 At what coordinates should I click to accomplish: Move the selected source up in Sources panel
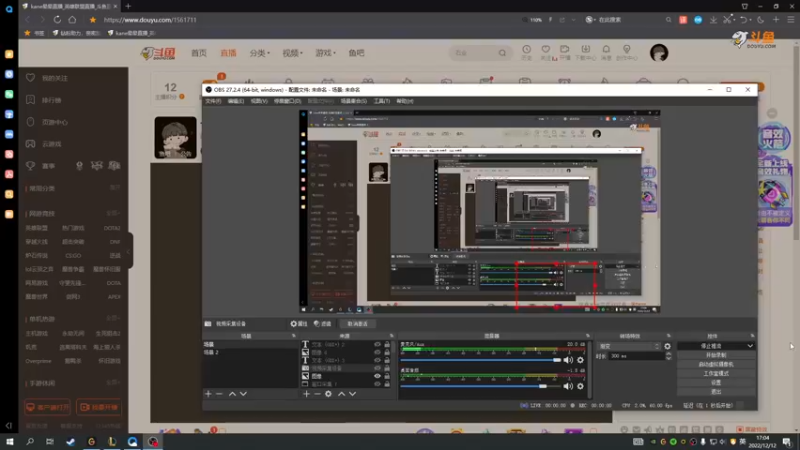pyautogui.click(x=341, y=394)
